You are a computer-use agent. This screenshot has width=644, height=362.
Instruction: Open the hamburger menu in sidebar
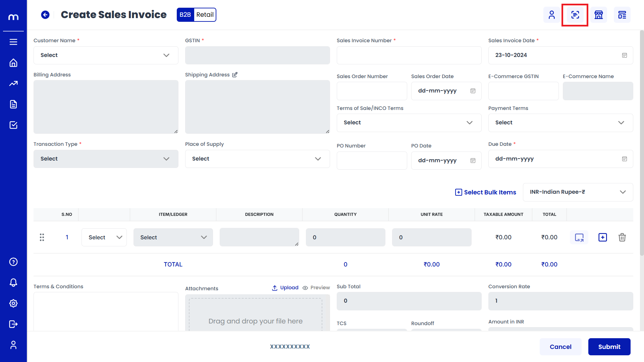pyautogui.click(x=13, y=42)
